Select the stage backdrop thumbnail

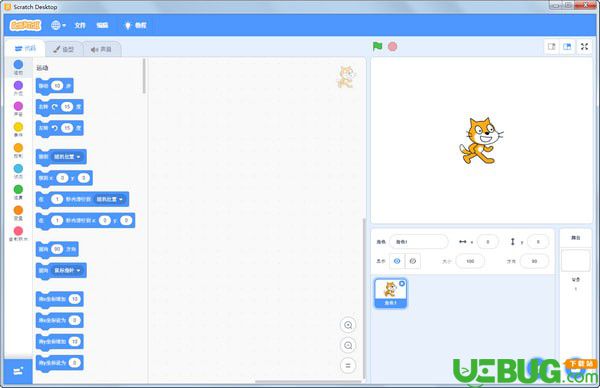tap(576, 261)
